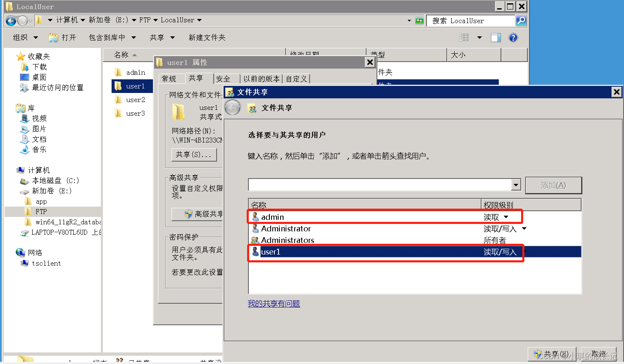Click the Permission Level column header
This screenshot has width=624, height=364.
[x=531, y=205]
